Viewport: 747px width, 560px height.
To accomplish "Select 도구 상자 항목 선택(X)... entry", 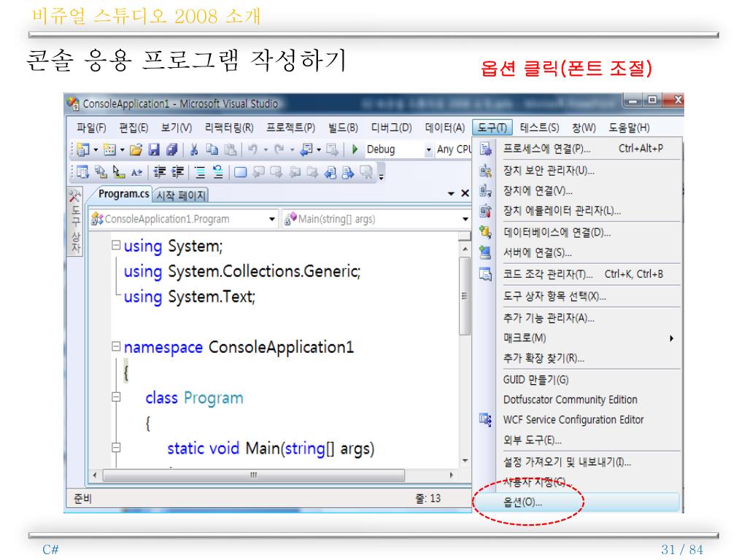I will tap(578, 296).
